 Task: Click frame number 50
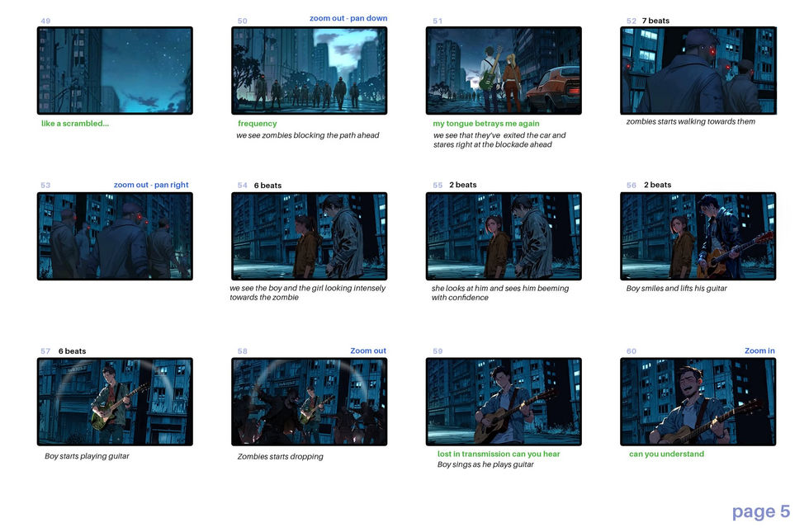[242, 21]
